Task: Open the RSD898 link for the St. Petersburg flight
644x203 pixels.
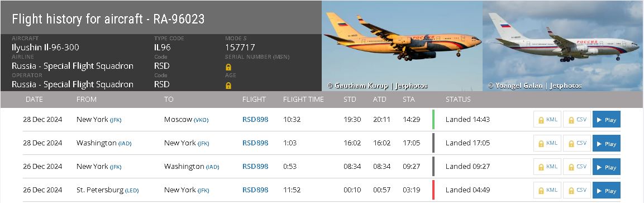Action: click(x=255, y=190)
